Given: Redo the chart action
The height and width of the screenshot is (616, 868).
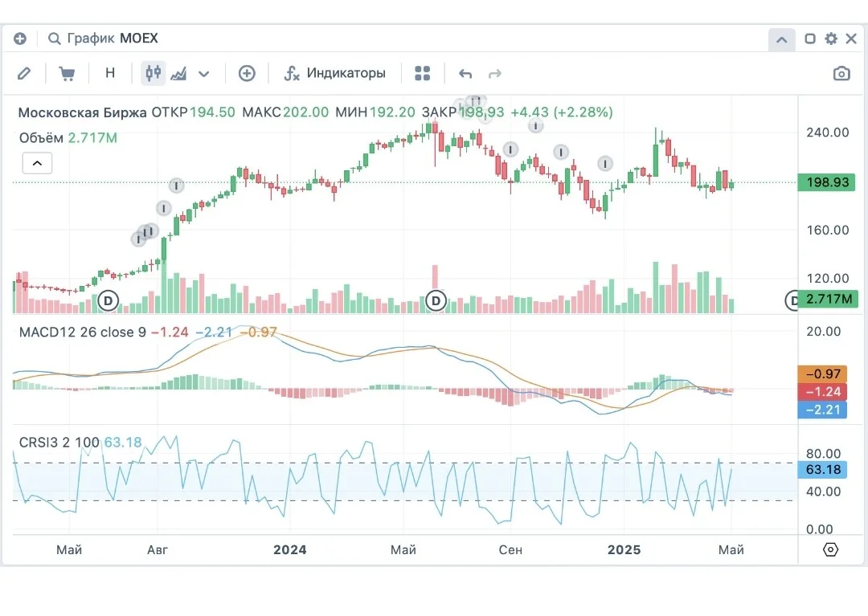Looking at the screenshot, I should 495,74.
